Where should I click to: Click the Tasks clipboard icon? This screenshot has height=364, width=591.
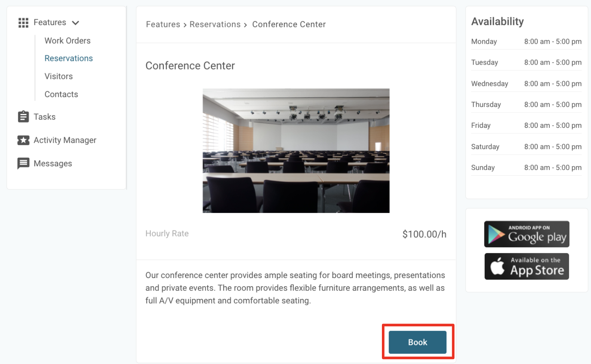(x=23, y=117)
